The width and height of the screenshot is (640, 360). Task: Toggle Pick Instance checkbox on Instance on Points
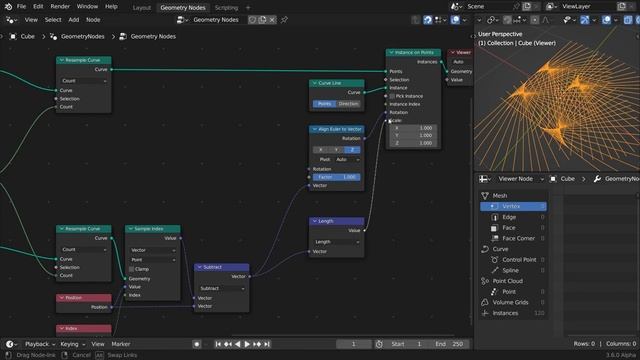(392, 96)
